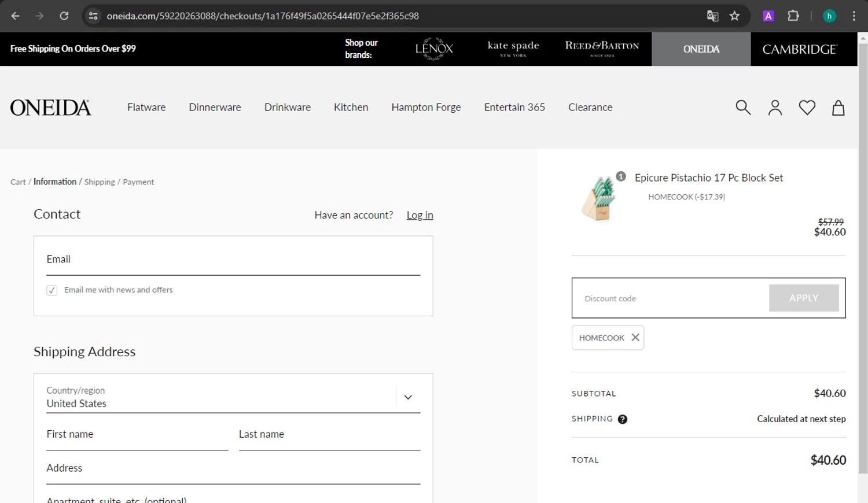Click the Payment breadcrumb

[x=138, y=182]
